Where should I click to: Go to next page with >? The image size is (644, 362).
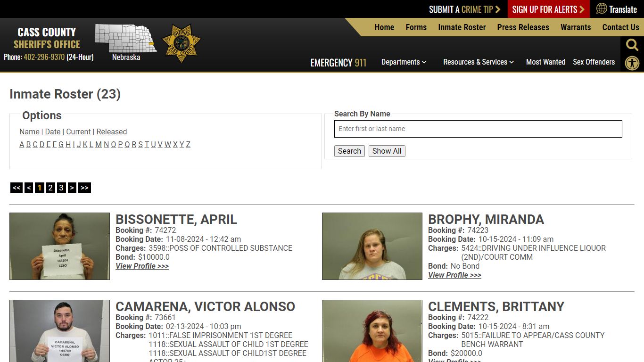tap(72, 188)
